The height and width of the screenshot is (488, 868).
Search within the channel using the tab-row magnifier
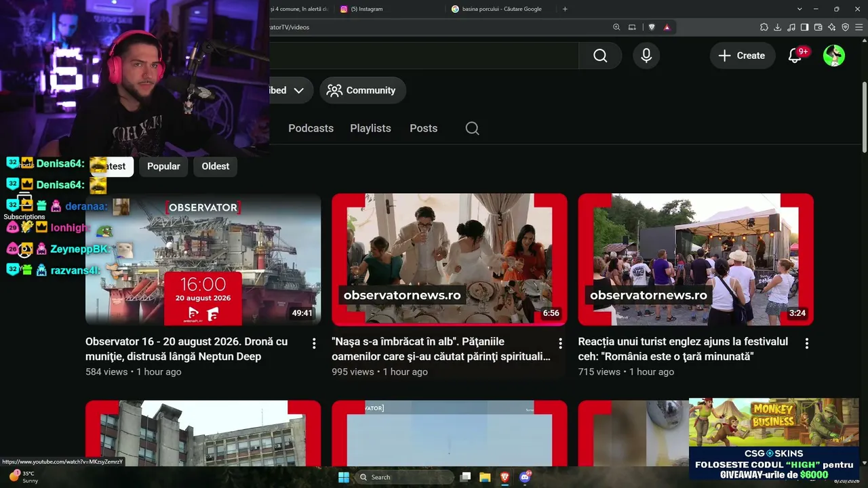pyautogui.click(x=473, y=128)
